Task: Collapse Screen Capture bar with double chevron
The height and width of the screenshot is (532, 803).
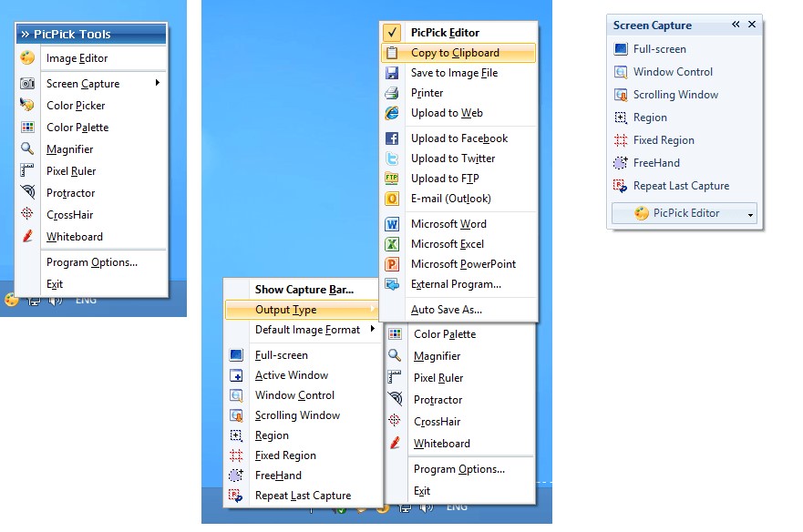Action: pos(736,26)
